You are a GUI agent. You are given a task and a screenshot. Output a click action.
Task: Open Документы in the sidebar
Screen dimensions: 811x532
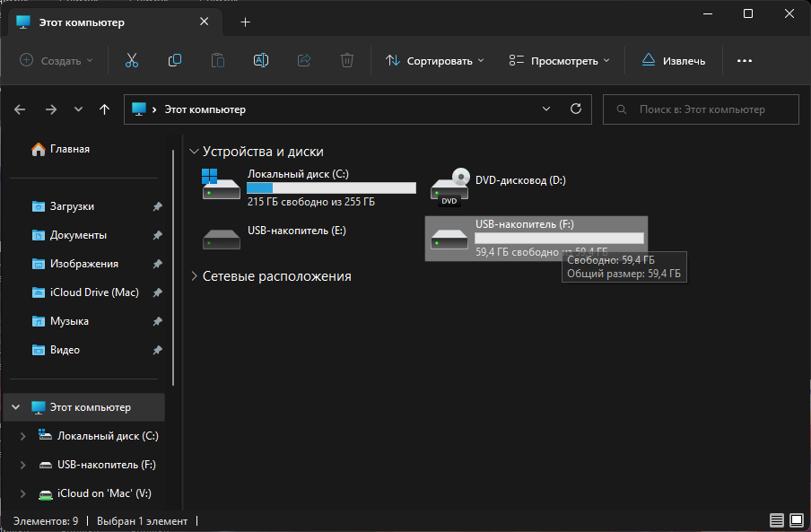69,235
